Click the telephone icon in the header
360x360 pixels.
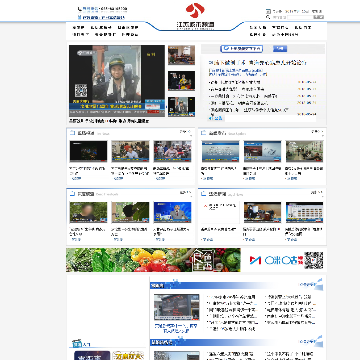click(x=79, y=9)
